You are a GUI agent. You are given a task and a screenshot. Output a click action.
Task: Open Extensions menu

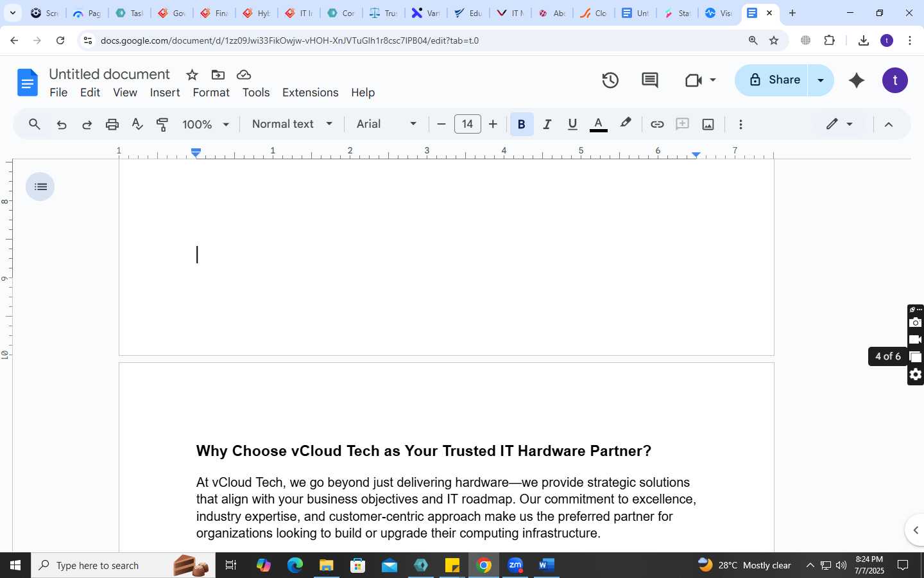311,92
